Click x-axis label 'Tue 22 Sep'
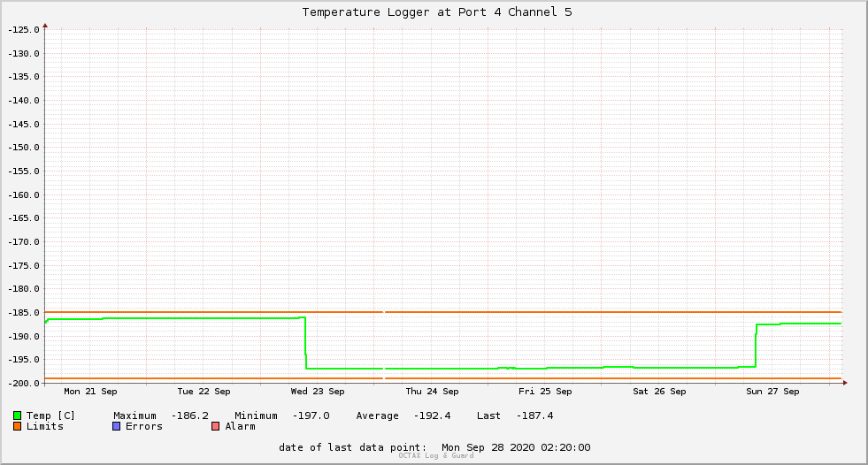This screenshot has width=868, height=465. [x=204, y=392]
